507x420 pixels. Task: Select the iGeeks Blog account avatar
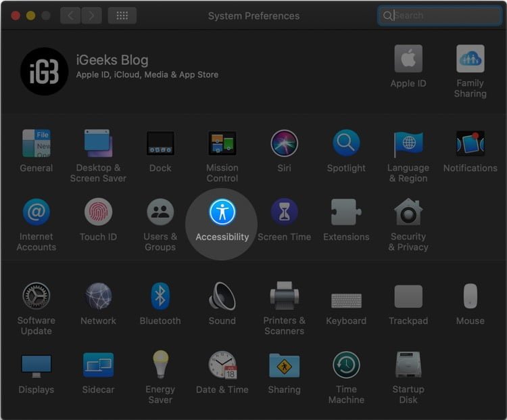44,72
